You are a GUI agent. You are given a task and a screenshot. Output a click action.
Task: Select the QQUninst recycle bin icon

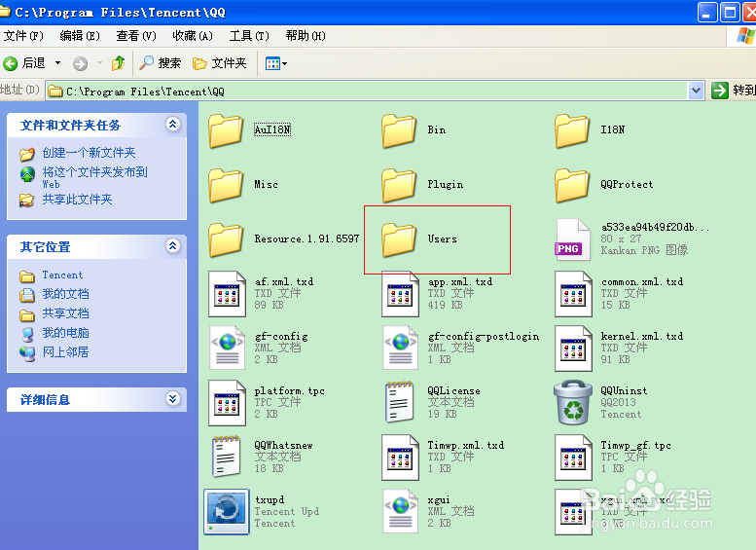pos(573,402)
